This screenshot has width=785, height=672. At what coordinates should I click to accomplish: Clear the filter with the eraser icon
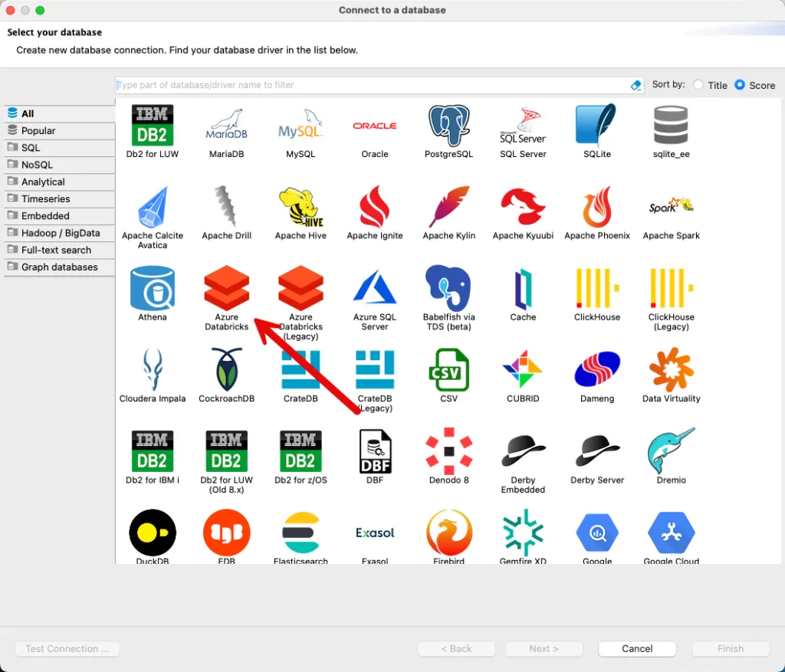tap(636, 85)
